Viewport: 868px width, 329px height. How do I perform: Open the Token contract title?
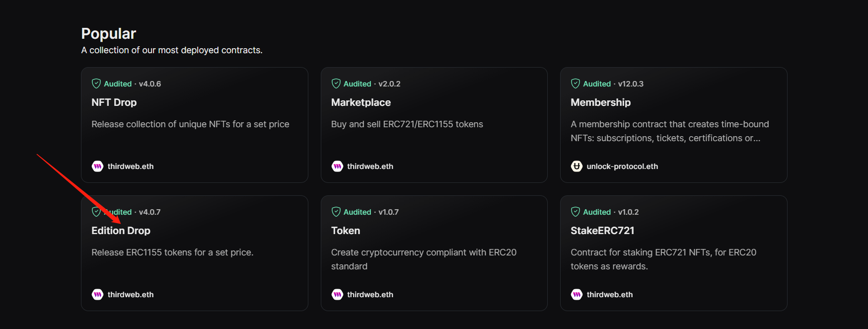click(346, 231)
